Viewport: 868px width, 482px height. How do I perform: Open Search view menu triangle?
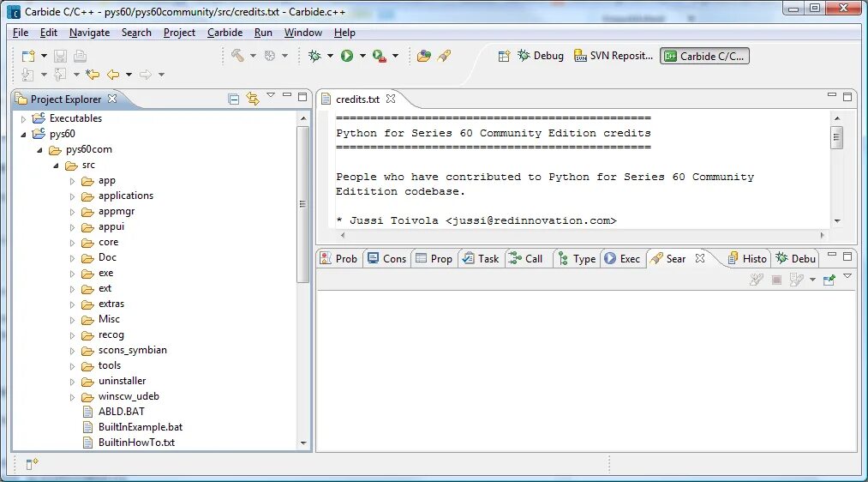(x=847, y=276)
